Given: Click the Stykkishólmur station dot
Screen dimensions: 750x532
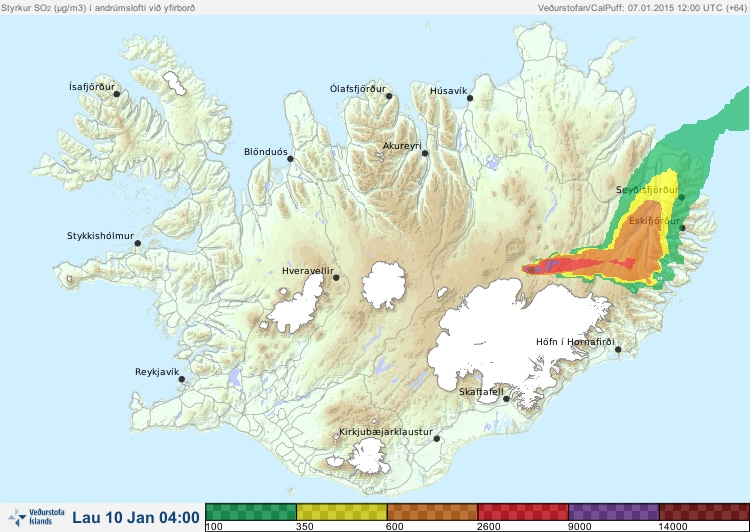Looking at the screenshot, I should [138, 244].
